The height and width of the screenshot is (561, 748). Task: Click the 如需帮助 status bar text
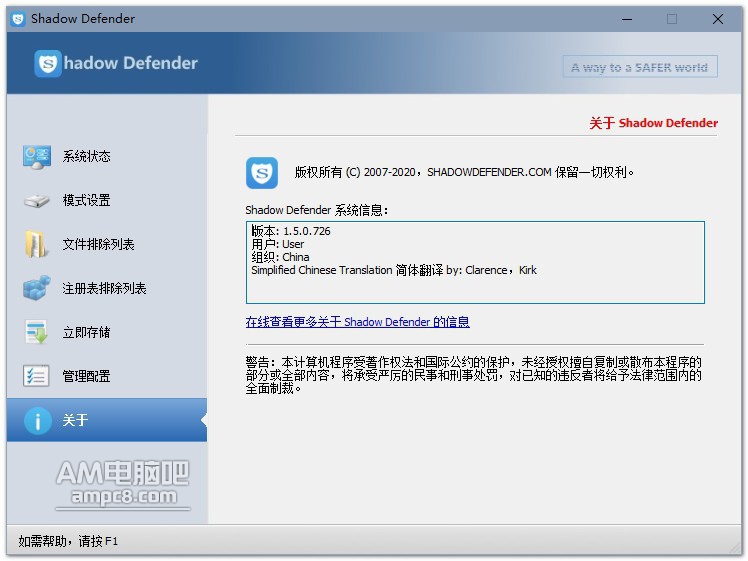(68, 541)
